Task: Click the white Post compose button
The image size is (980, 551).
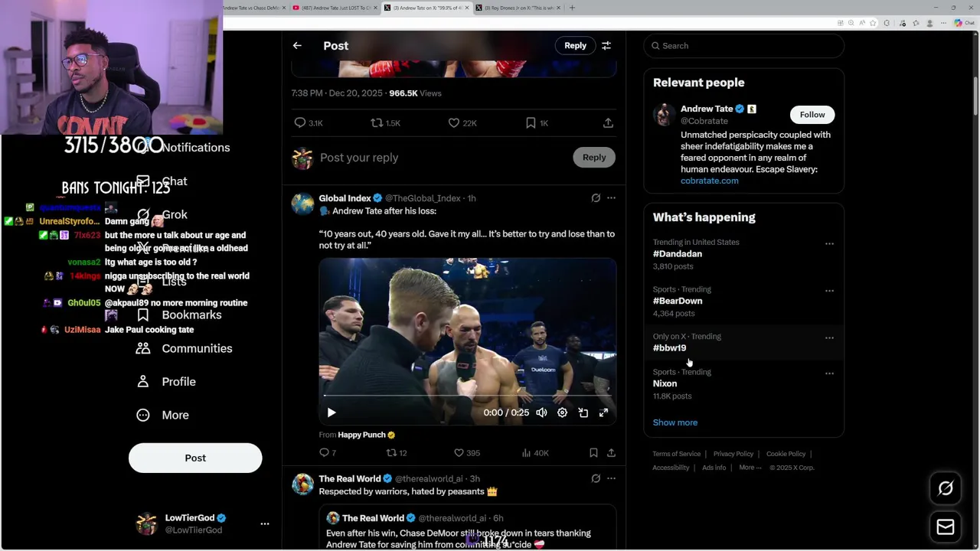Action: point(195,458)
